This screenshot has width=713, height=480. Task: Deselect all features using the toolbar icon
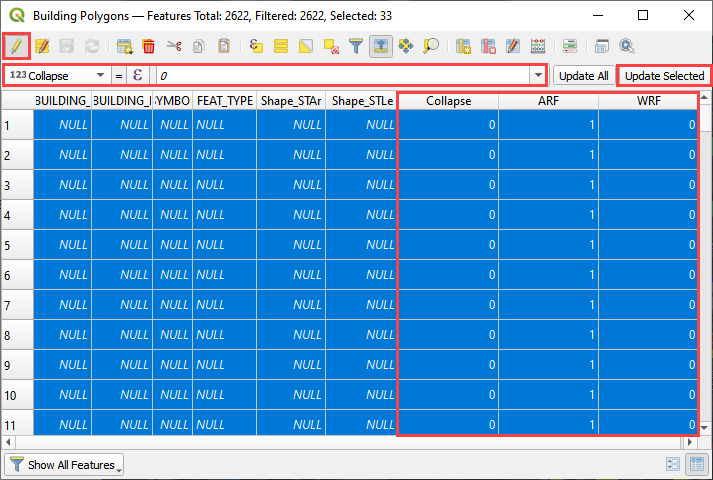[332, 46]
